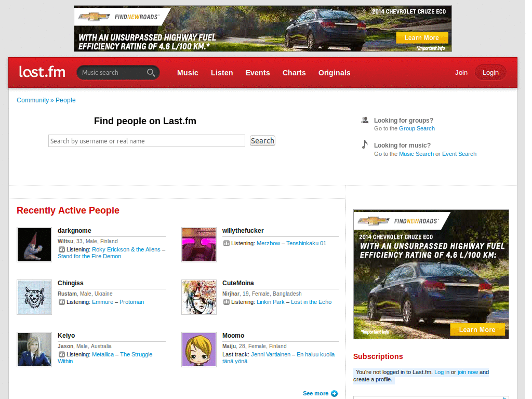The width and height of the screenshot is (532, 399).
Task: Click the blue arrow next to See more
Action: (x=335, y=393)
